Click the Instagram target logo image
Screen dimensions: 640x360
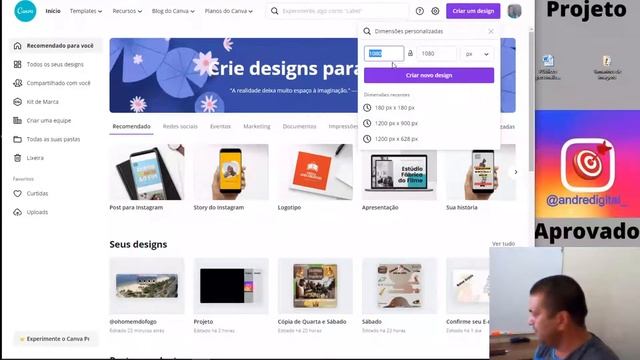588,164
